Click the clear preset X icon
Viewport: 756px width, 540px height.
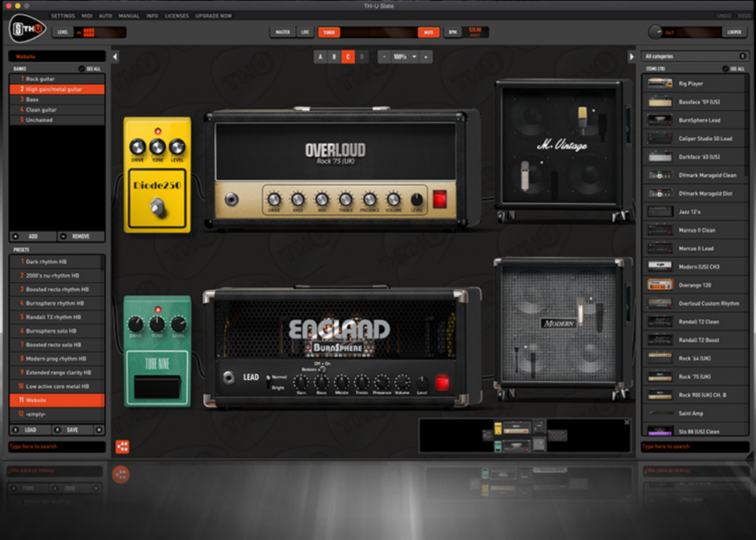[x=99, y=429]
